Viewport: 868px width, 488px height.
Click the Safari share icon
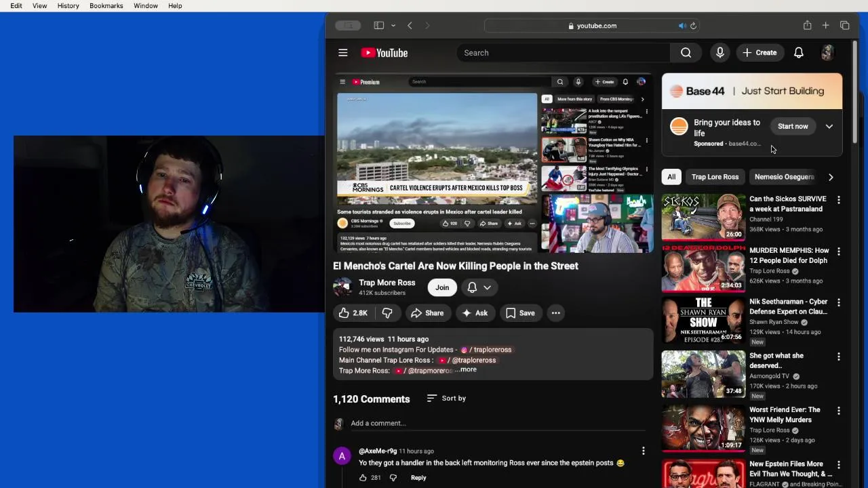pyautogui.click(x=807, y=25)
